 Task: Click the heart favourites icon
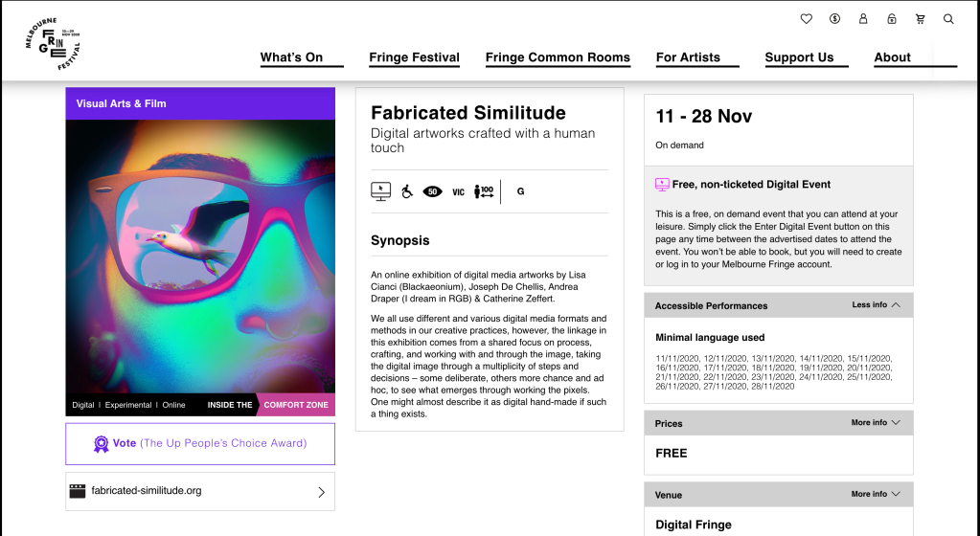coord(806,19)
